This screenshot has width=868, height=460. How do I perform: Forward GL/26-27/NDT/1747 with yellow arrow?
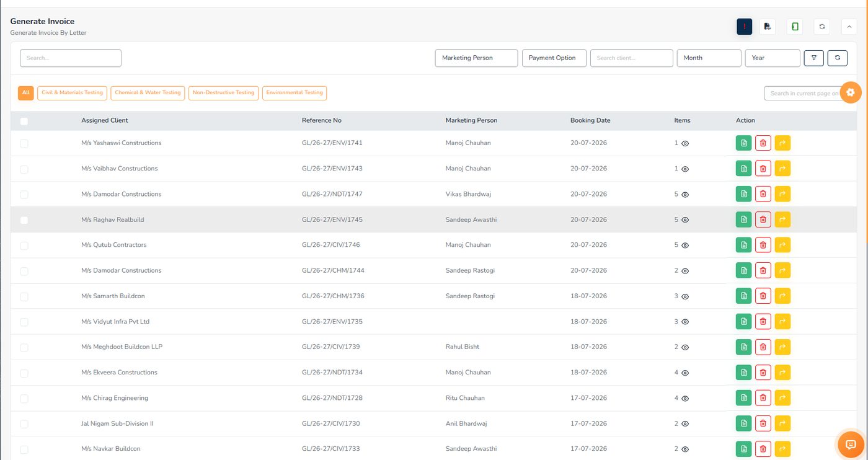coord(782,194)
